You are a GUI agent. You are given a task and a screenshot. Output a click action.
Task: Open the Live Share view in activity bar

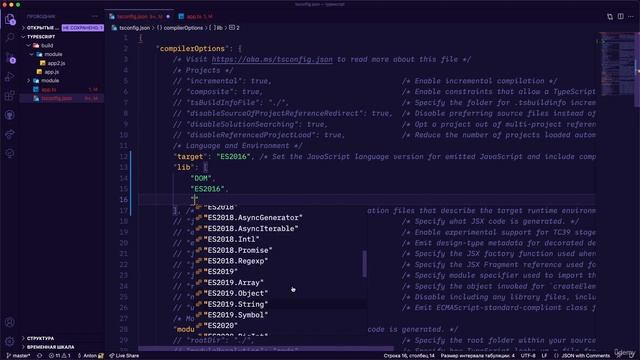coord(10,134)
